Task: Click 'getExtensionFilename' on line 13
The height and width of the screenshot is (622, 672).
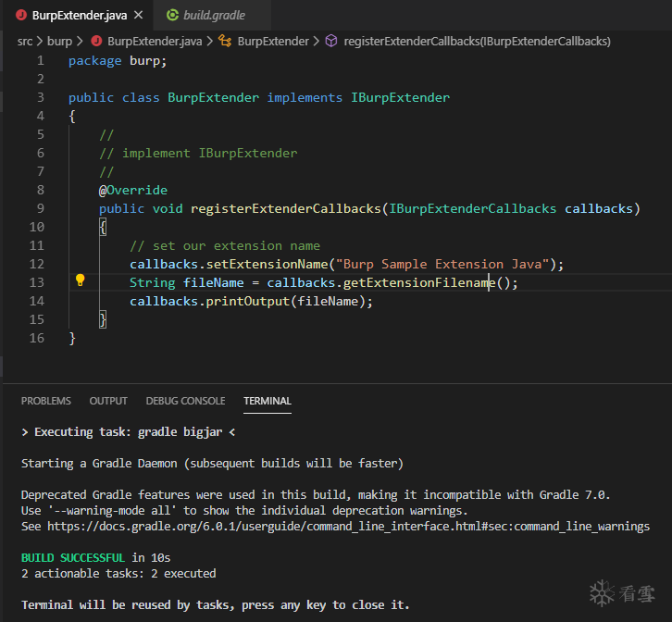Action: coord(419,283)
